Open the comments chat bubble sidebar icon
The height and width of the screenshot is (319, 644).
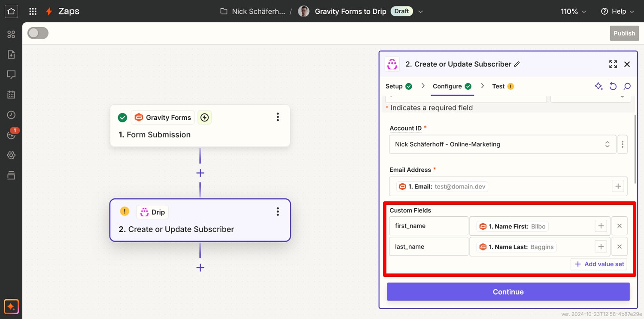(11, 75)
